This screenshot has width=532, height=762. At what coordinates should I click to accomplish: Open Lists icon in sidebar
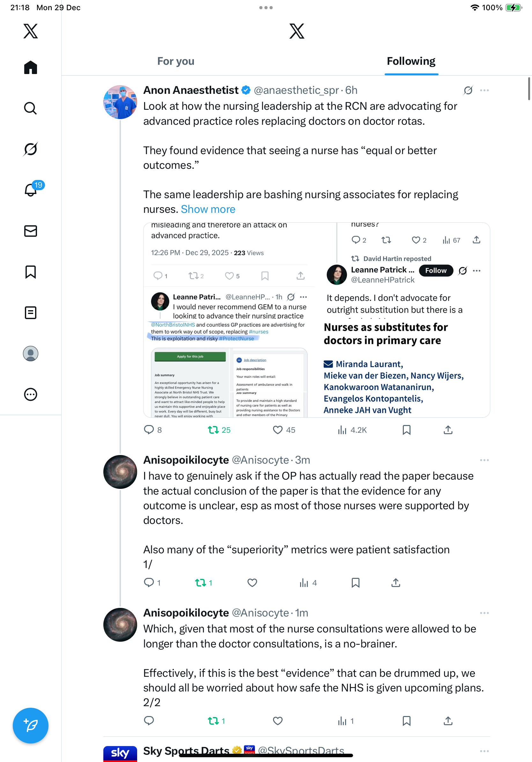pos(31,313)
